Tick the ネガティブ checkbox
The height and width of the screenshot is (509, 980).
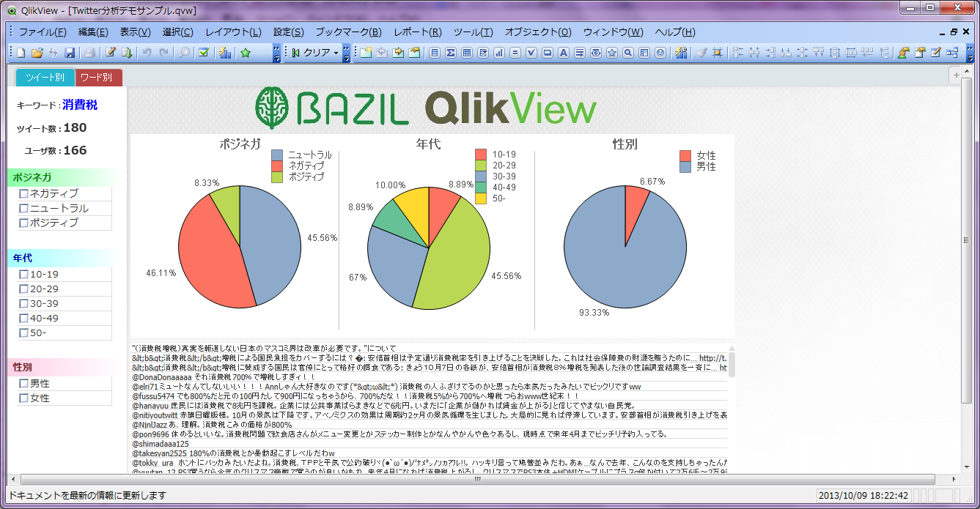23,194
